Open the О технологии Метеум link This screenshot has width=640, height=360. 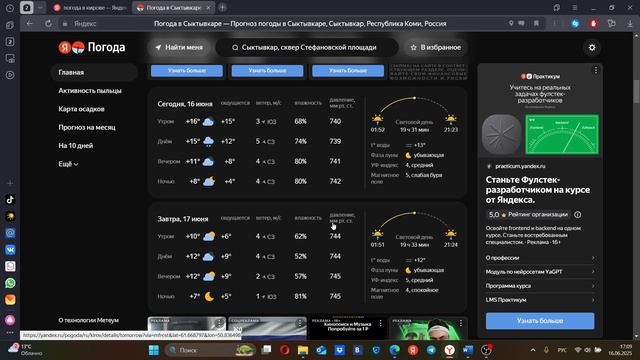click(88, 320)
